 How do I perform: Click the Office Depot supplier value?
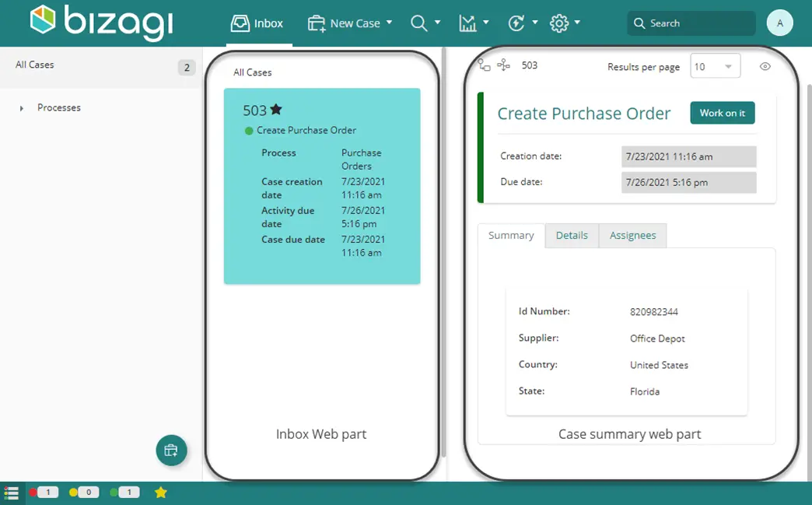point(657,338)
